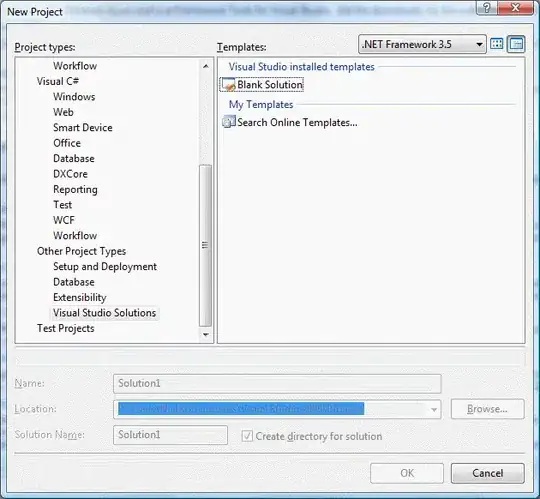This screenshot has height=499, width=540.
Task: Choose Setup and Deployment project type
Action: (x=105, y=267)
